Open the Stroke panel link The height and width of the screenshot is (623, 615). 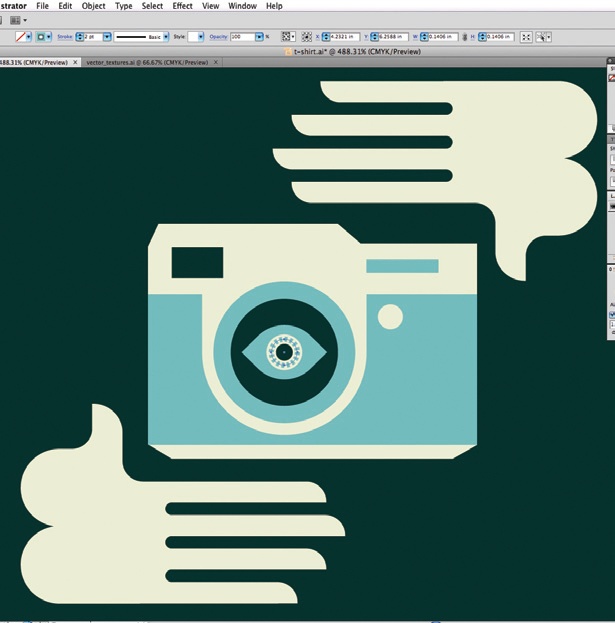[x=65, y=37]
